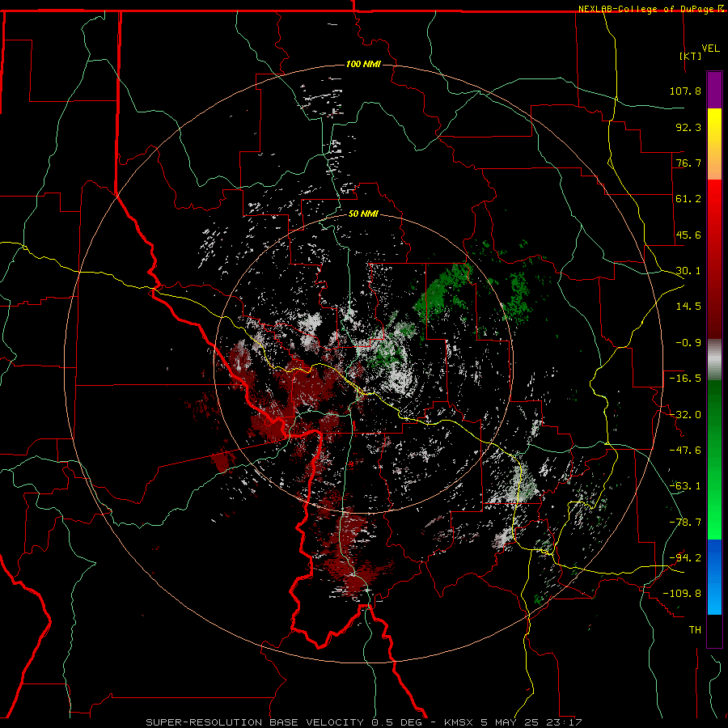The height and width of the screenshot is (728, 728).
Task: Select the -109.8 scale value
Action: click(682, 594)
